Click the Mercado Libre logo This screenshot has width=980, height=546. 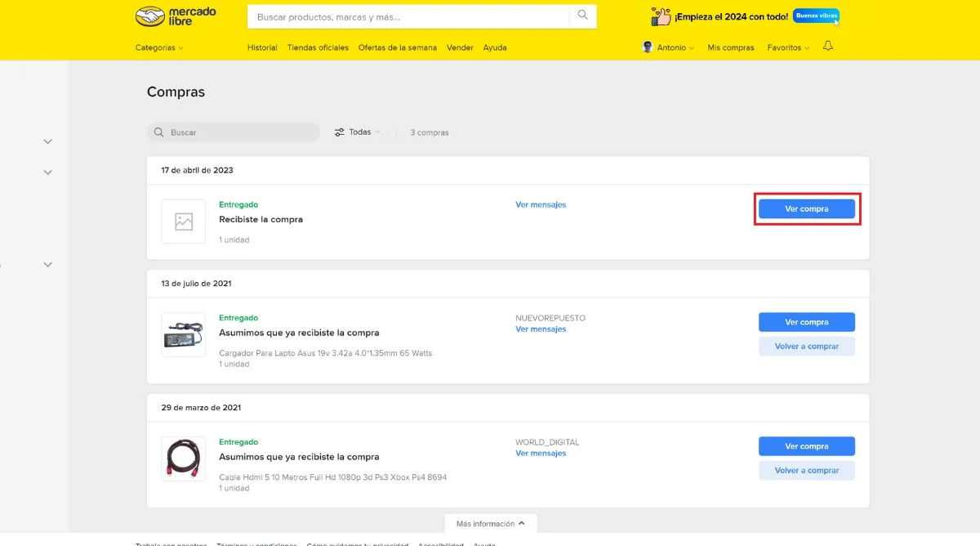(174, 16)
